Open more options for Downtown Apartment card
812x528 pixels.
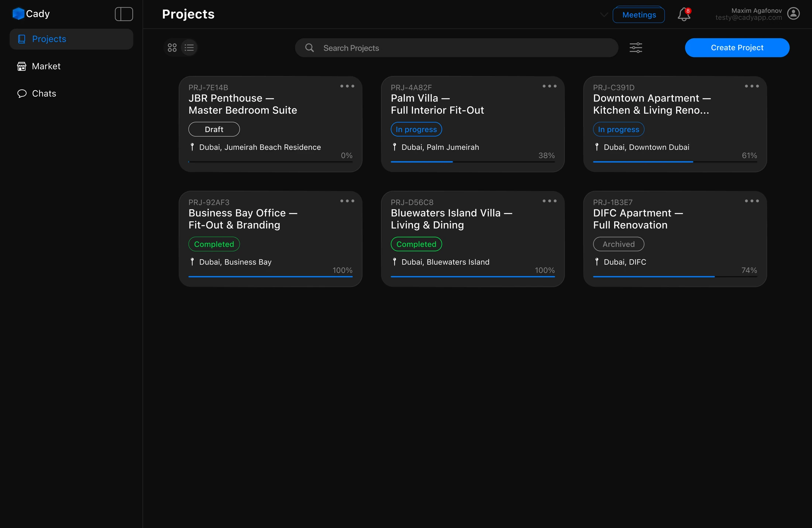click(751, 86)
